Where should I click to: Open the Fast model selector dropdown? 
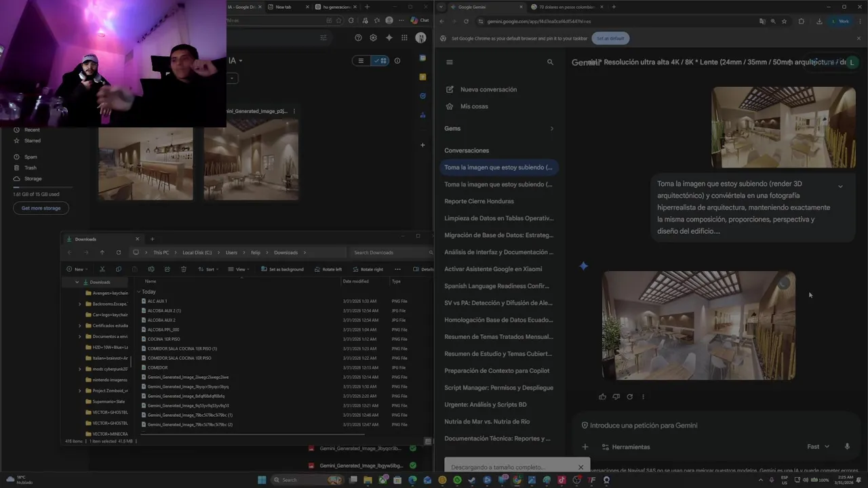(818, 447)
